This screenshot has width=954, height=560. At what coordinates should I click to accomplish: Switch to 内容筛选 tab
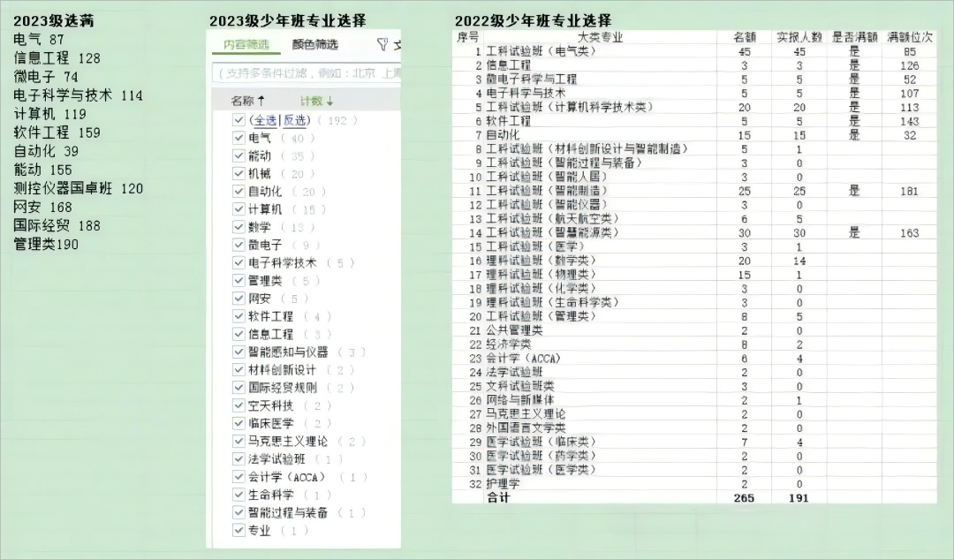(246, 45)
